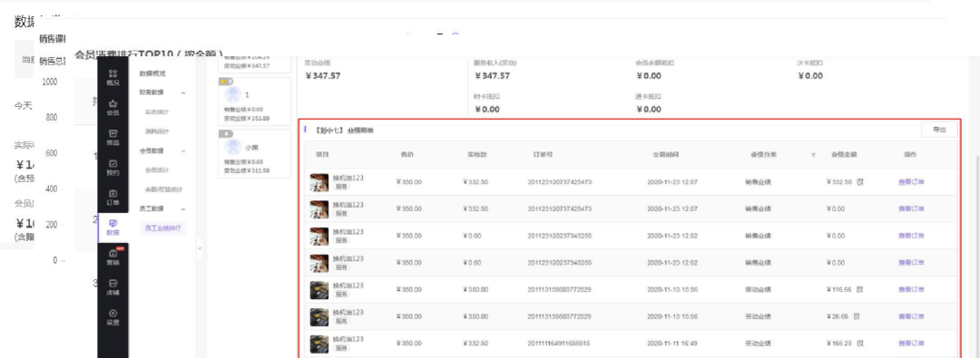Open the 会员 members sidebar icon
980x358 pixels.
pyautogui.click(x=113, y=108)
